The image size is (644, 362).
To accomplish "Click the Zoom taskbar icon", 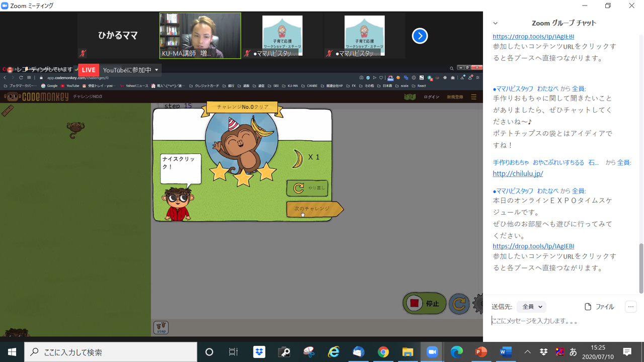I will [432, 352].
